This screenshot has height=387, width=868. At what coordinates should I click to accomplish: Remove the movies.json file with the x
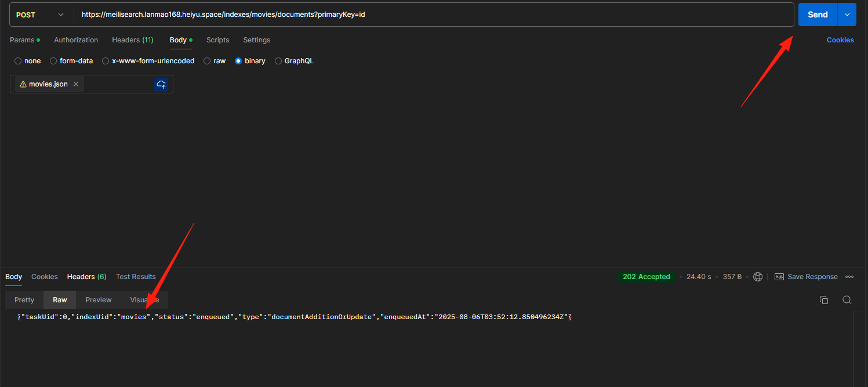pyautogui.click(x=76, y=84)
